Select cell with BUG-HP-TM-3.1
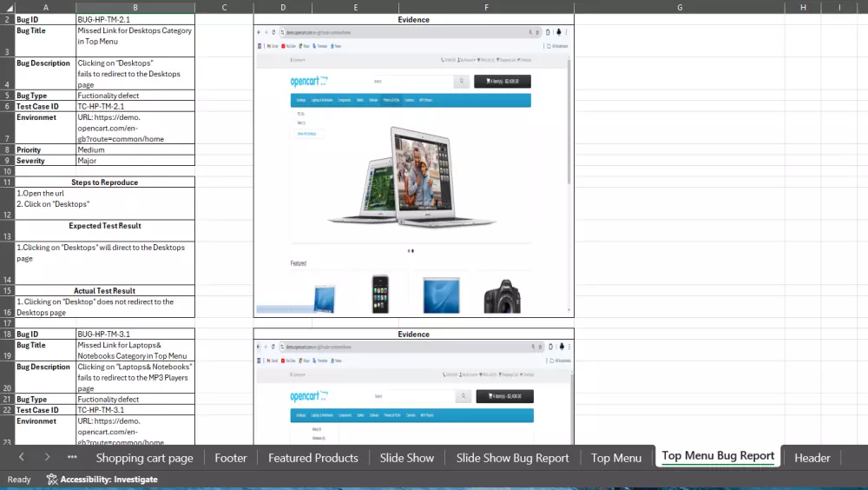The image size is (868, 490). coord(135,334)
